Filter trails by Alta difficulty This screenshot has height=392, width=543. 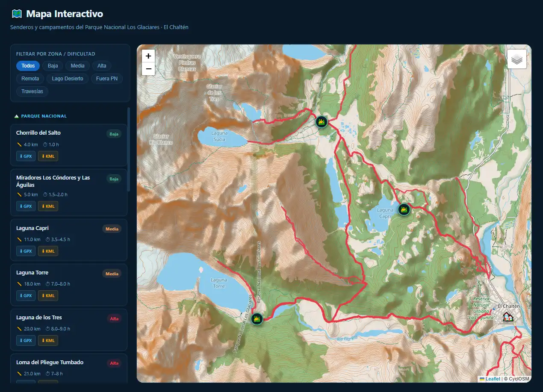[102, 66]
